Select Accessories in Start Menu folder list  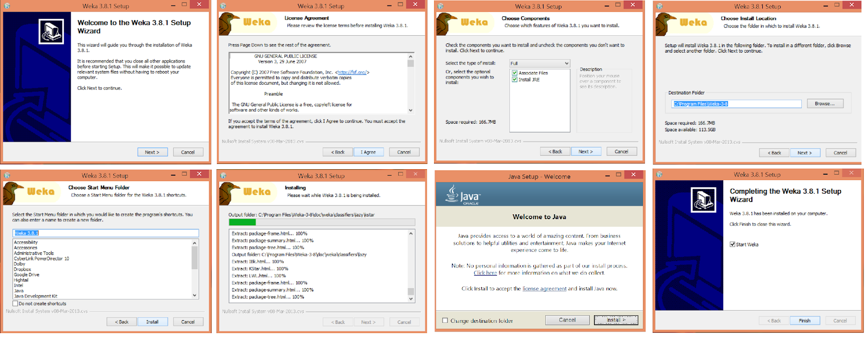(x=25, y=248)
